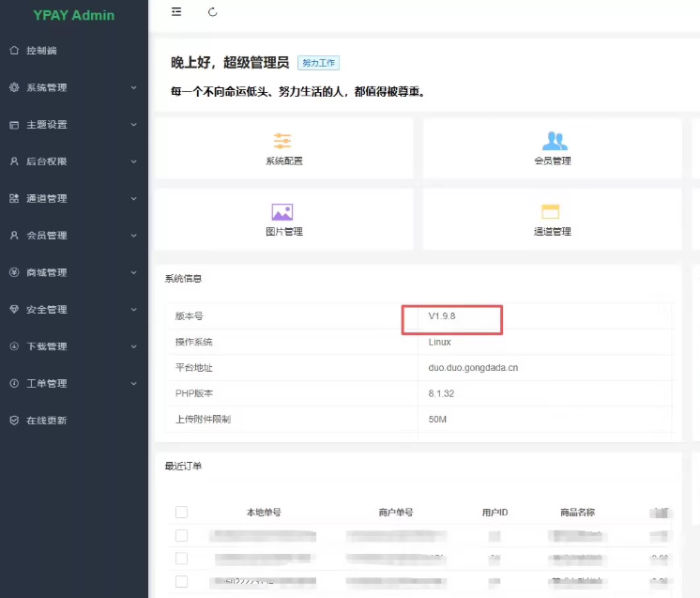
Task: Click the 上传附件限制 row label
Action: click(203, 420)
